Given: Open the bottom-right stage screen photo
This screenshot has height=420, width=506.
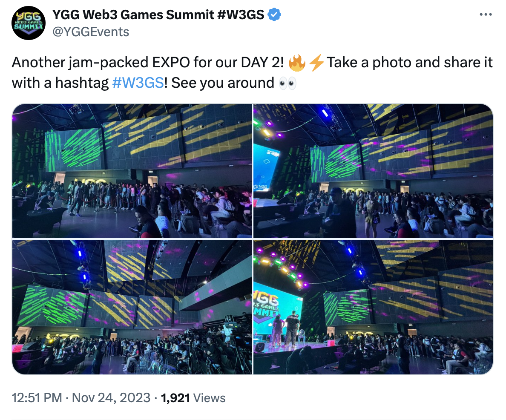Looking at the screenshot, I should [x=373, y=307].
